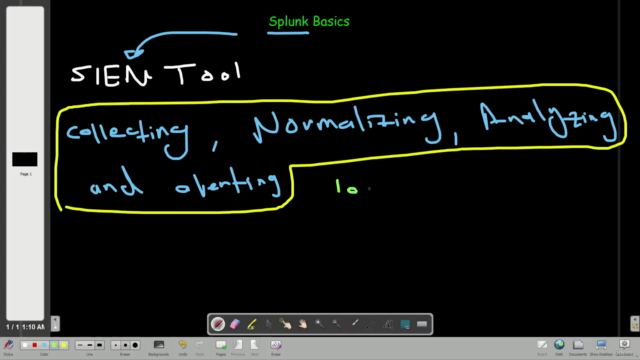This screenshot has height=360, width=640.
Task: Expand the right side library panel
Action: click(634, 324)
